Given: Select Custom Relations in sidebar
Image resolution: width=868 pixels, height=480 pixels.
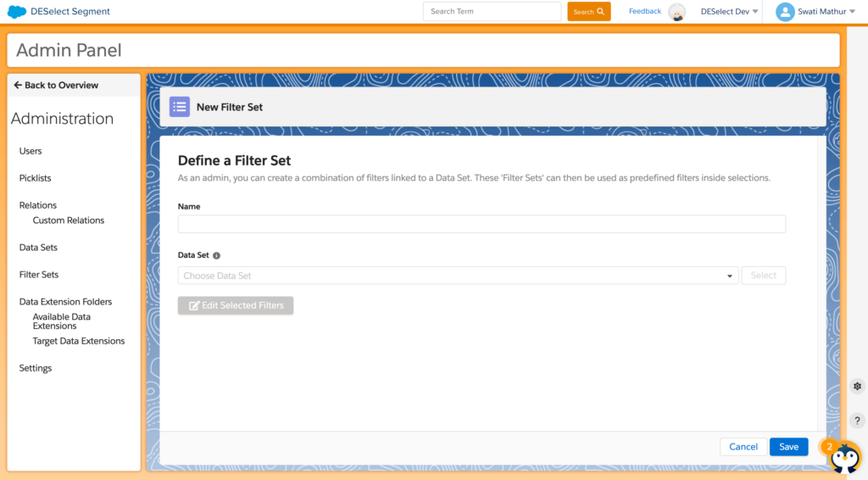Looking at the screenshot, I should pos(69,220).
